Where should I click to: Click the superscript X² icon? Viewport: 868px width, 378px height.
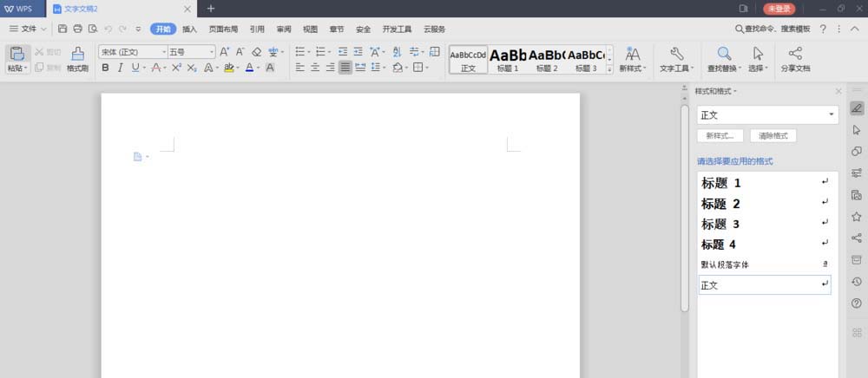pos(176,68)
